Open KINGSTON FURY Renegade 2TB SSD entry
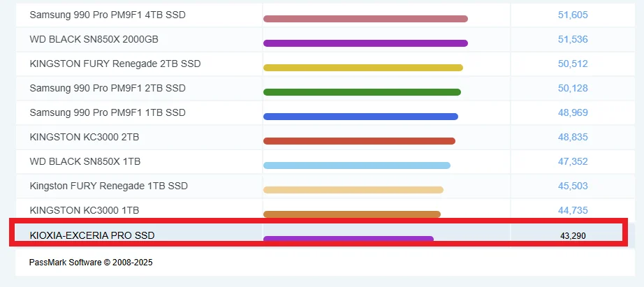 [115, 64]
